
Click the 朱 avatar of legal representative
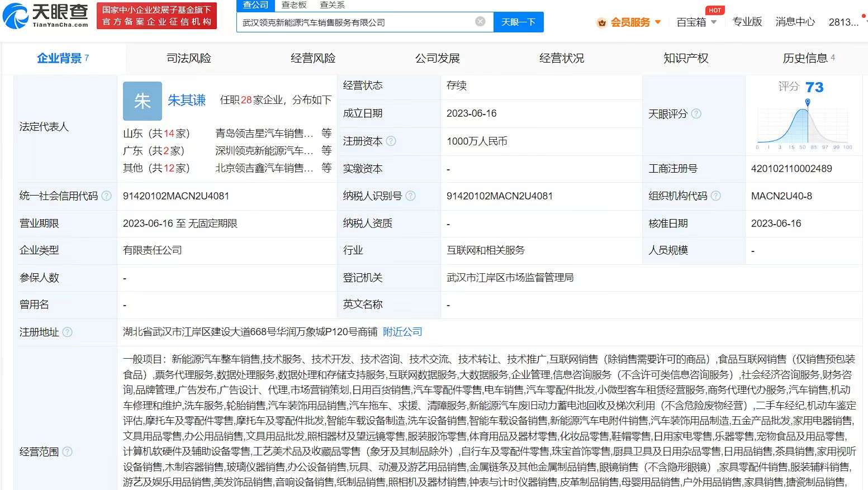pos(142,101)
